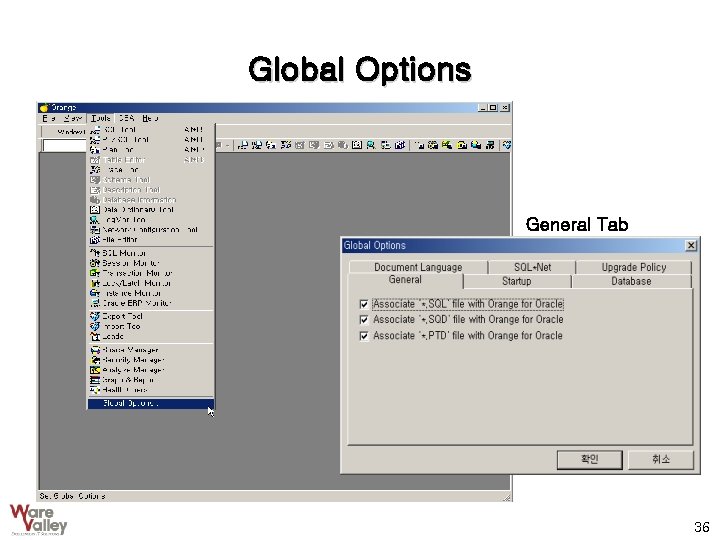
Task: Choose Graph & Report in Tools menu
Action: 151,380
